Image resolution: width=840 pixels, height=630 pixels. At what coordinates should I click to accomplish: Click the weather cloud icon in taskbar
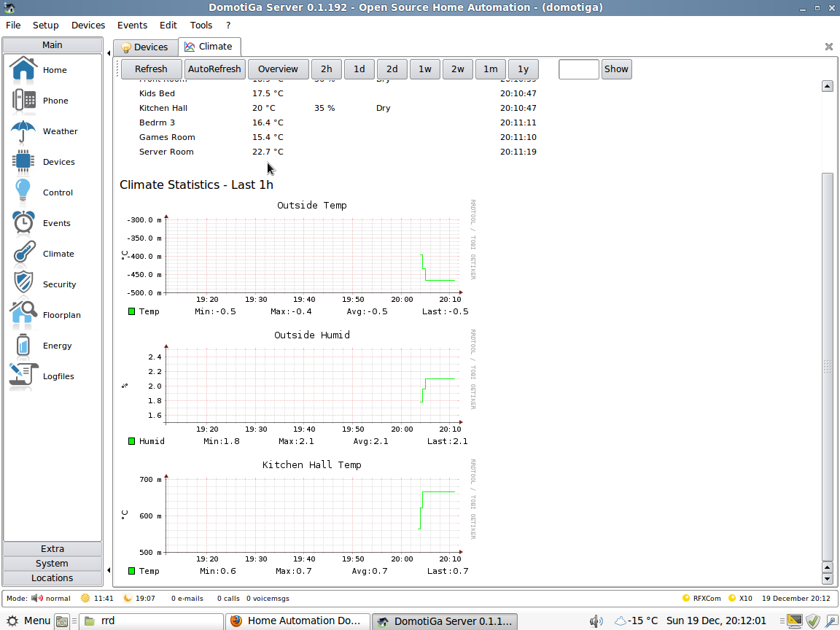(621, 621)
